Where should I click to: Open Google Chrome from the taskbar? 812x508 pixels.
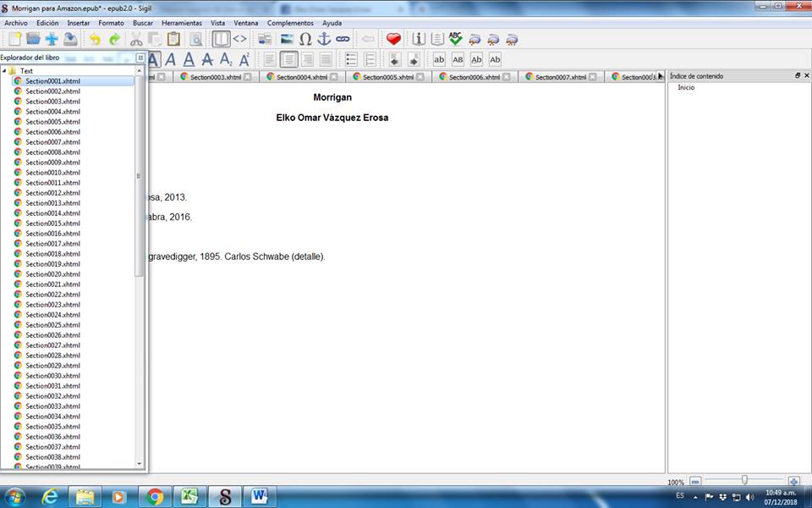point(155,496)
